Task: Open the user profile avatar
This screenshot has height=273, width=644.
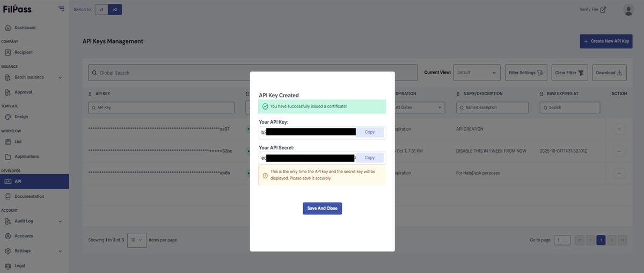Action: tap(628, 10)
